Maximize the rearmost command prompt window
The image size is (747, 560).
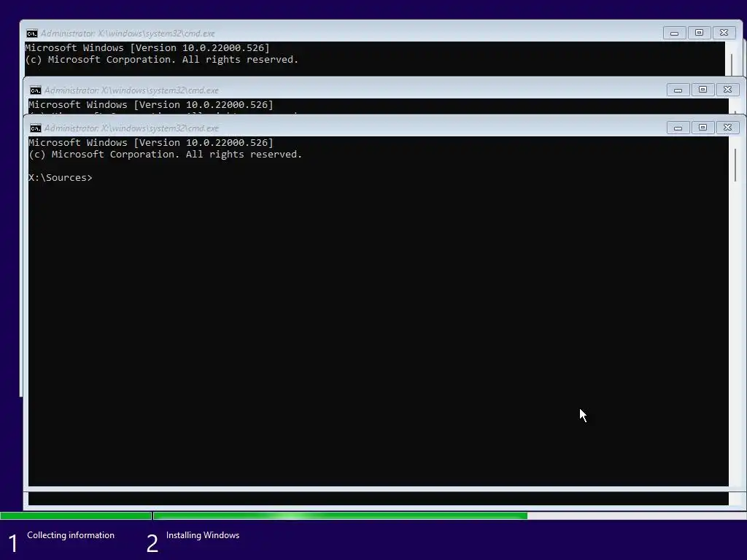tap(699, 33)
